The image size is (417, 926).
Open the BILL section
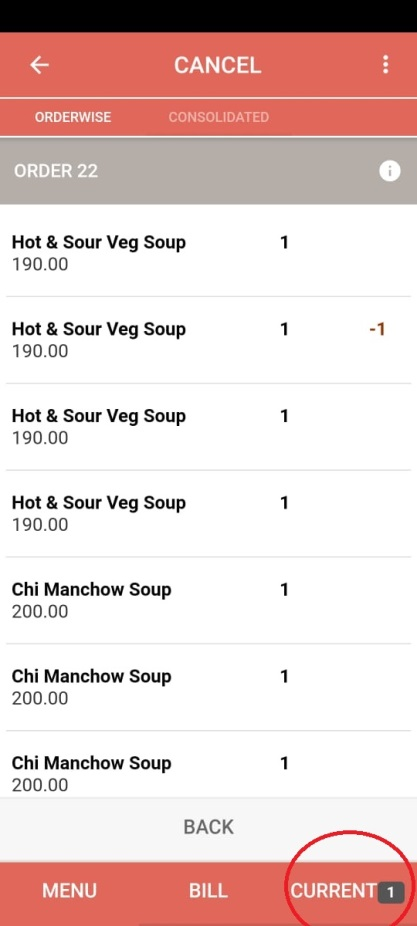coord(208,891)
